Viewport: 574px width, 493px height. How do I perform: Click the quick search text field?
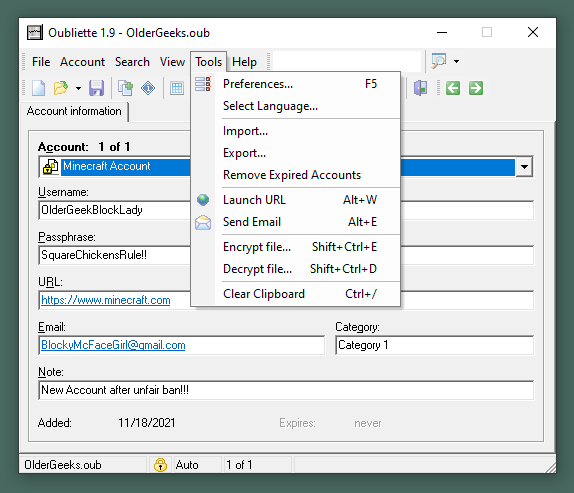coord(347,61)
